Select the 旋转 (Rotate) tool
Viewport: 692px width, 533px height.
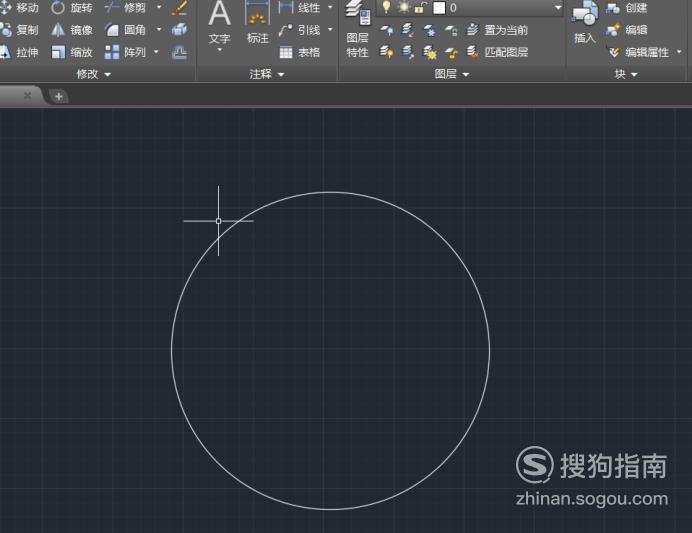(71, 8)
